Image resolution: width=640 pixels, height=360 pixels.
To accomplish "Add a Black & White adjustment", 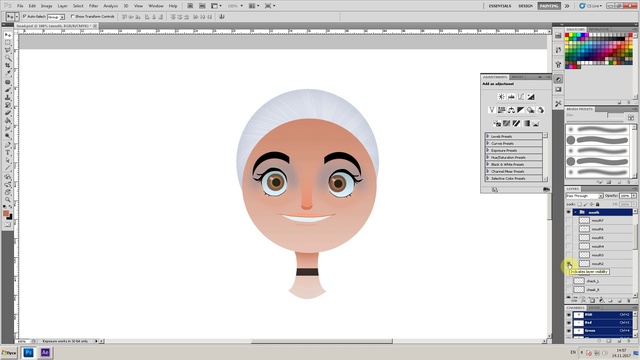I will (x=521, y=110).
